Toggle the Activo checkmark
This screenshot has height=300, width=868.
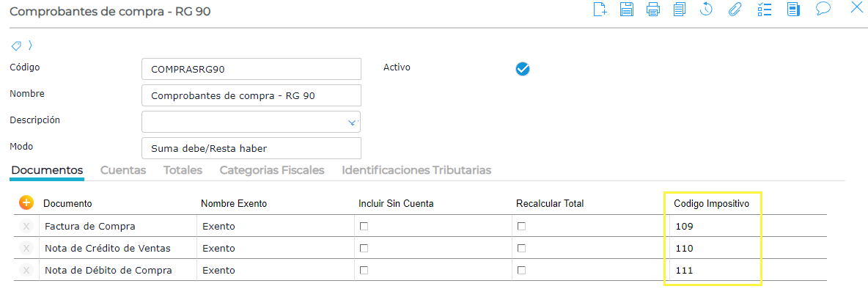click(x=523, y=69)
